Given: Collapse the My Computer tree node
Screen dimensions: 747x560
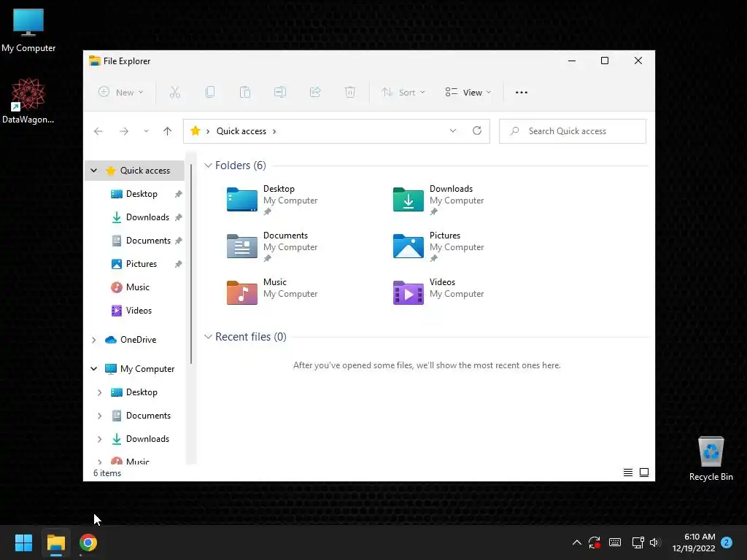Looking at the screenshot, I should coord(94,368).
